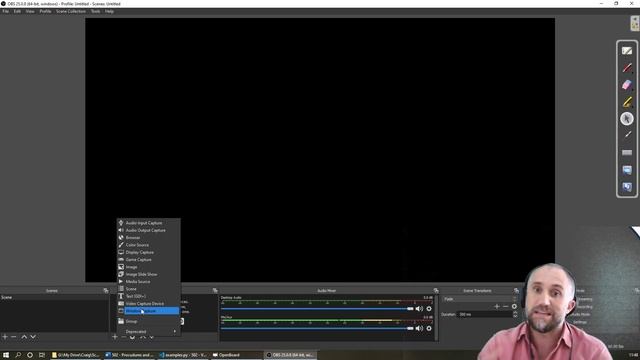Choose Scene entry in source menu
Viewport: 640px width, 360px height.
[149, 289]
